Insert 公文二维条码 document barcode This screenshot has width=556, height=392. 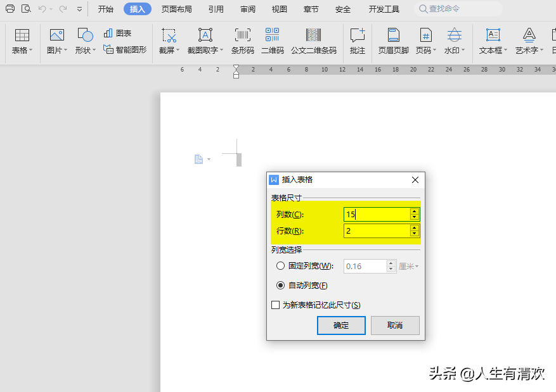coord(313,41)
